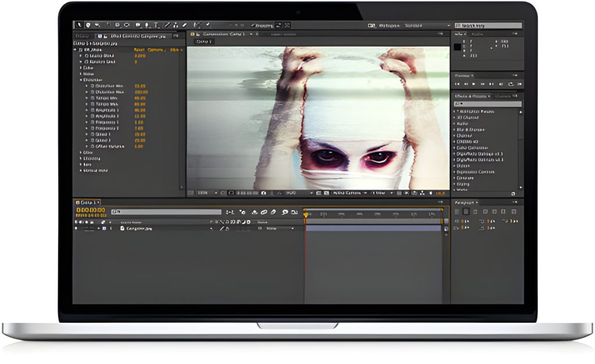Viewport: 595px width, 364px height.
Task: Open Brainstorm from timeline header
Action: (285, 212)
